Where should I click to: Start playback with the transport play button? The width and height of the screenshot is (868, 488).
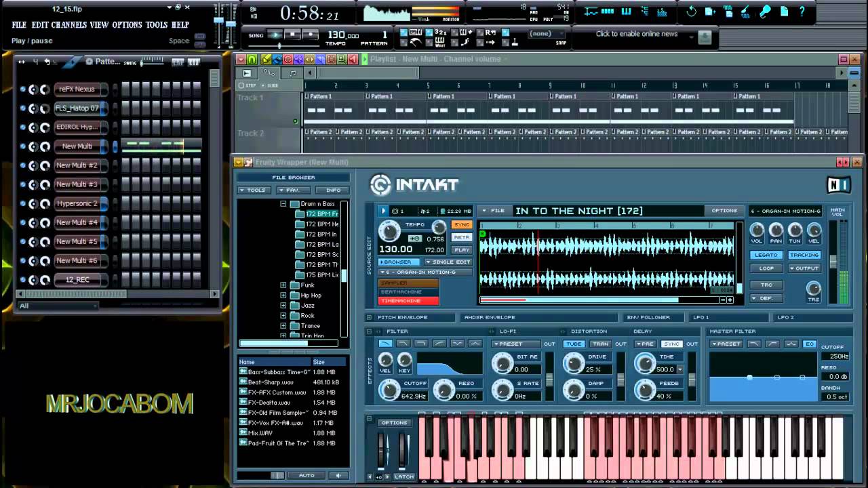click(275, 35)
